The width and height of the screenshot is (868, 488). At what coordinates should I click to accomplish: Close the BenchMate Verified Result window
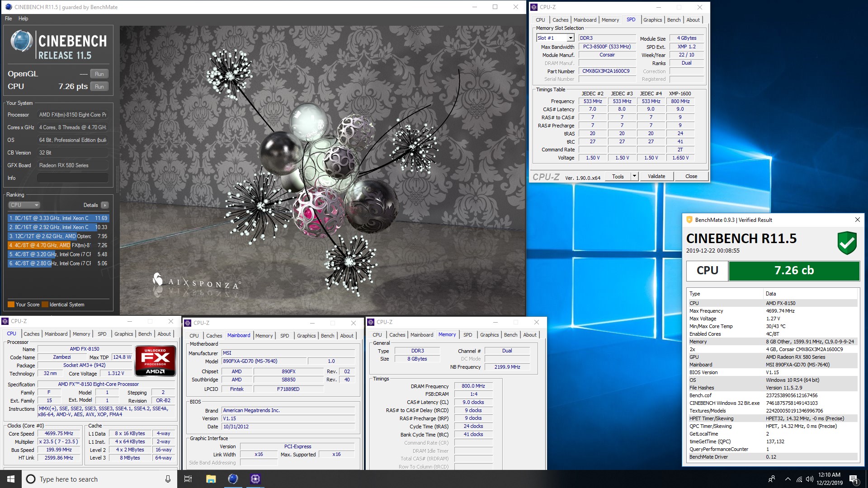tap(857, 220)
